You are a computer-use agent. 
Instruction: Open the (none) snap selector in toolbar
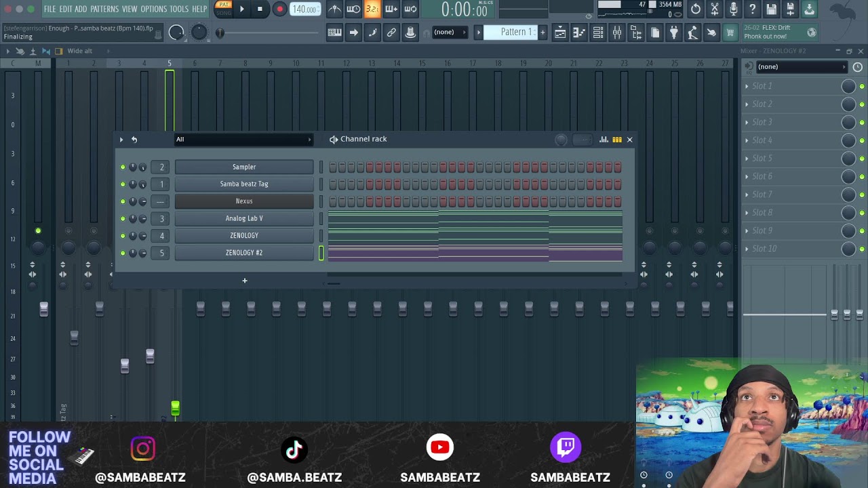click(x=450, y=32)
